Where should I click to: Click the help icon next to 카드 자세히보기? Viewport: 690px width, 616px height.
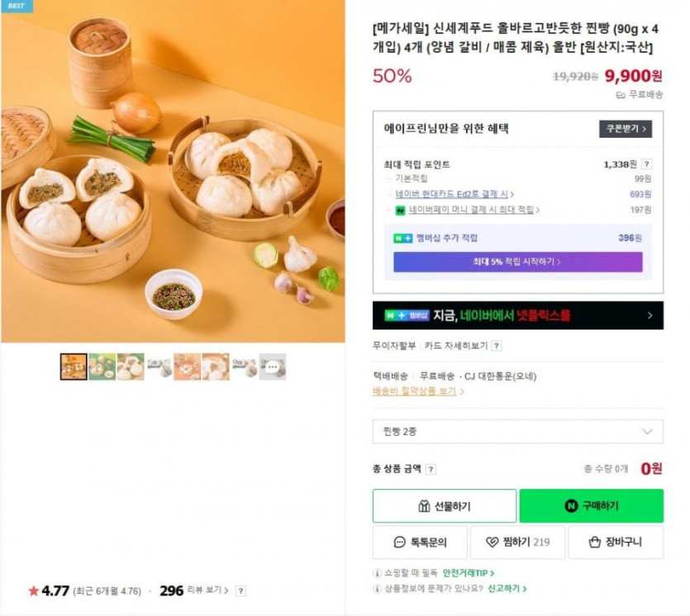(x=497, y=346)
